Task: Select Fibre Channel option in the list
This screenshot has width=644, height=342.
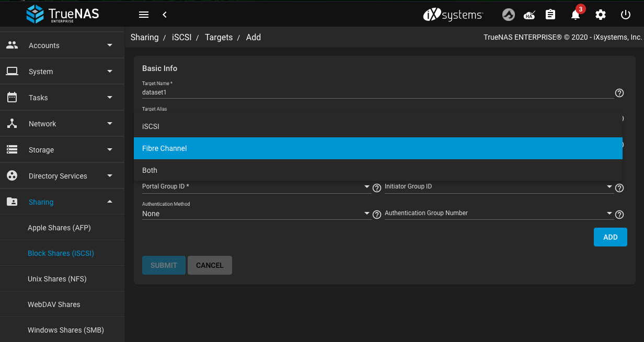Action: [x=378, y=148]
